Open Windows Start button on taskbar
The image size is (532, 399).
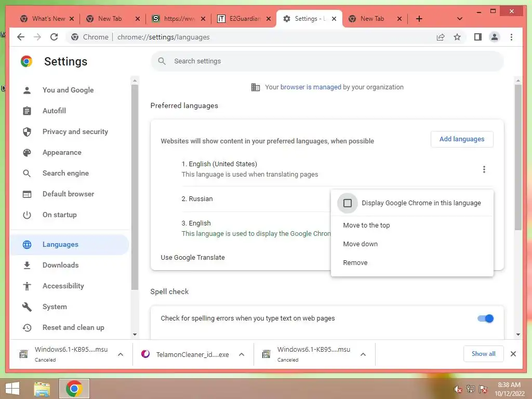pyautogui.click(x=13, y=389)
